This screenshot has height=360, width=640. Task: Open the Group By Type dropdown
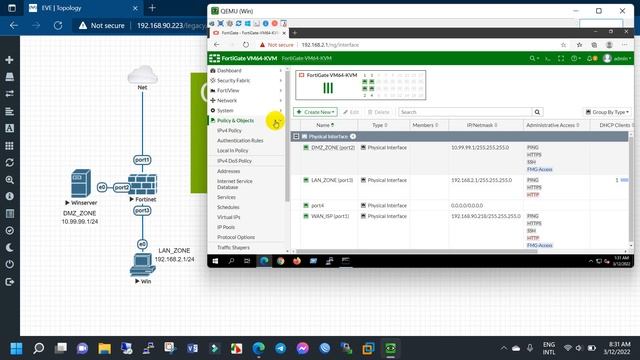(607, 112)
